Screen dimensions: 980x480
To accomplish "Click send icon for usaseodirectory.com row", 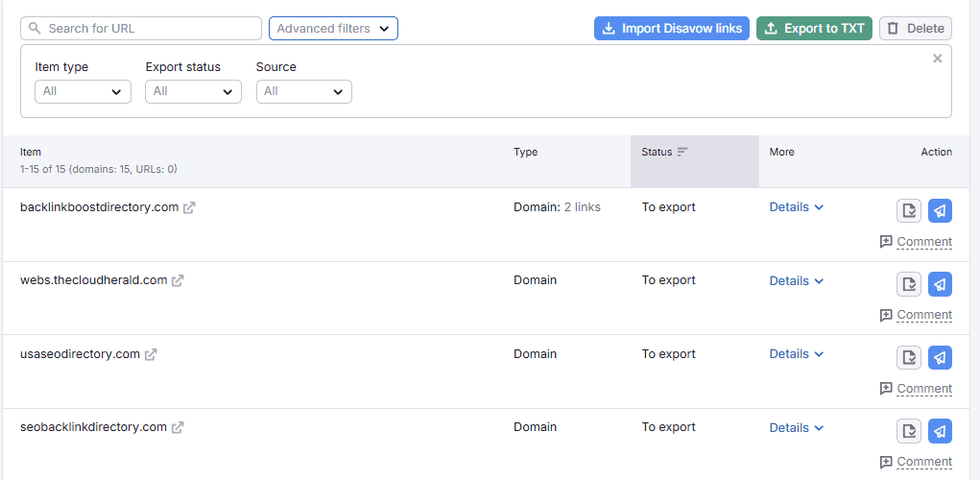I will [940, 357].
